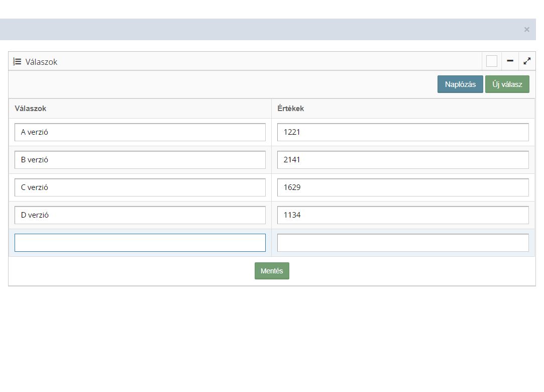
Task: Focus the A verzió answer field
Action: coord(140,132)
